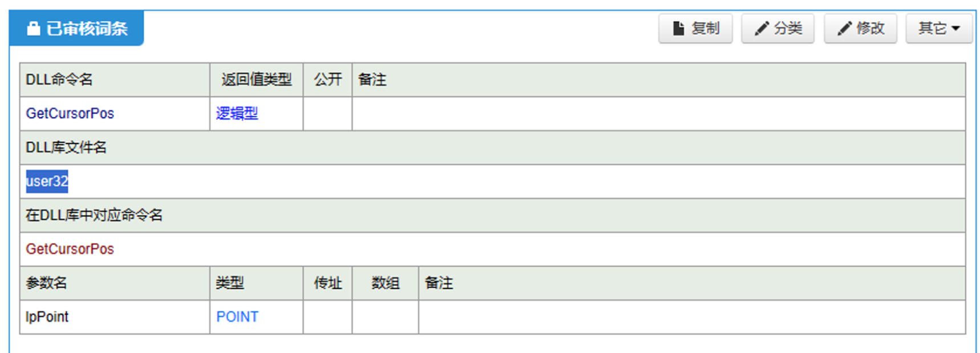Image resolution: width=980 pixels, height=353 pixels.
Task: Click the pencil icon on 修改 button
Action: [x=844, y=28]
